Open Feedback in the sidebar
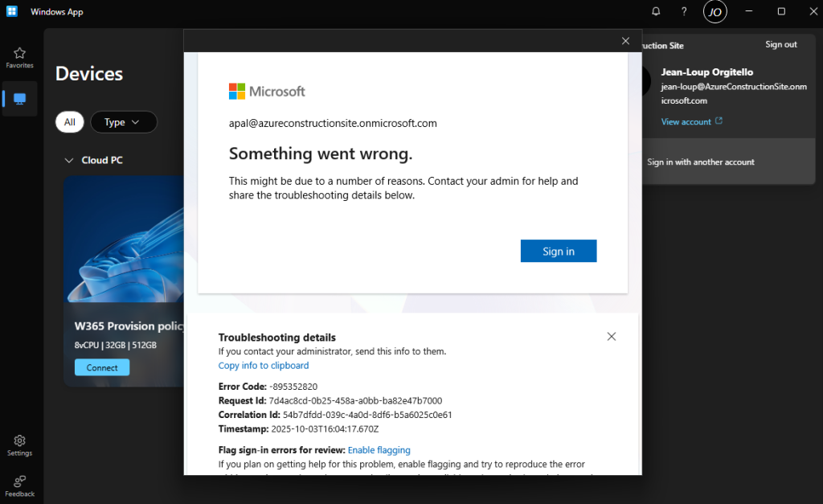The image size is (823, 504). click(x=19, y=485)
